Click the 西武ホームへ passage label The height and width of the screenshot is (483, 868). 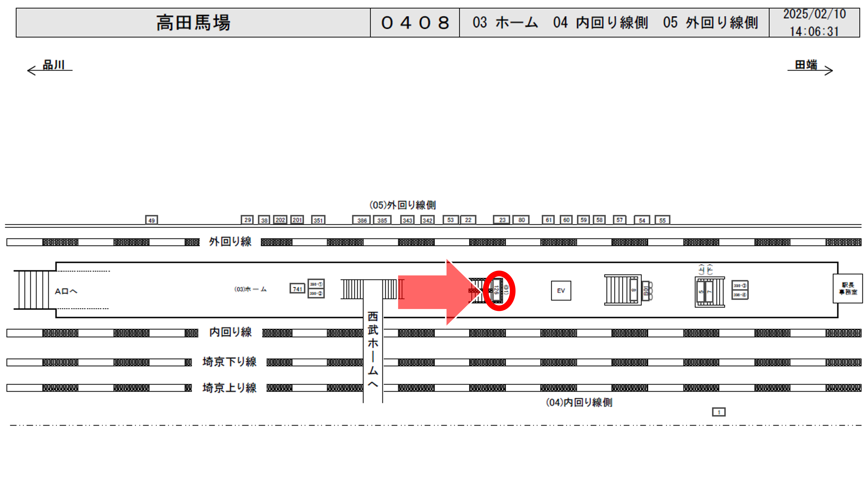(x=373, y=349)
